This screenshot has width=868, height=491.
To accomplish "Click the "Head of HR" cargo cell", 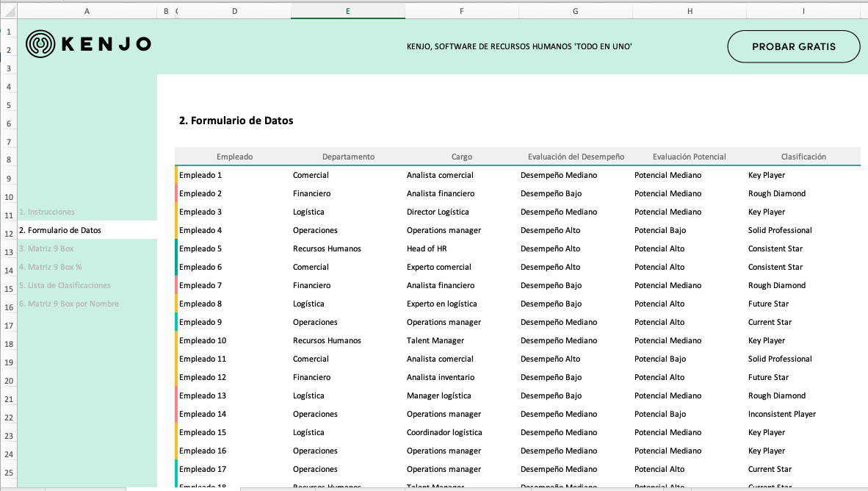I will 426,248.
